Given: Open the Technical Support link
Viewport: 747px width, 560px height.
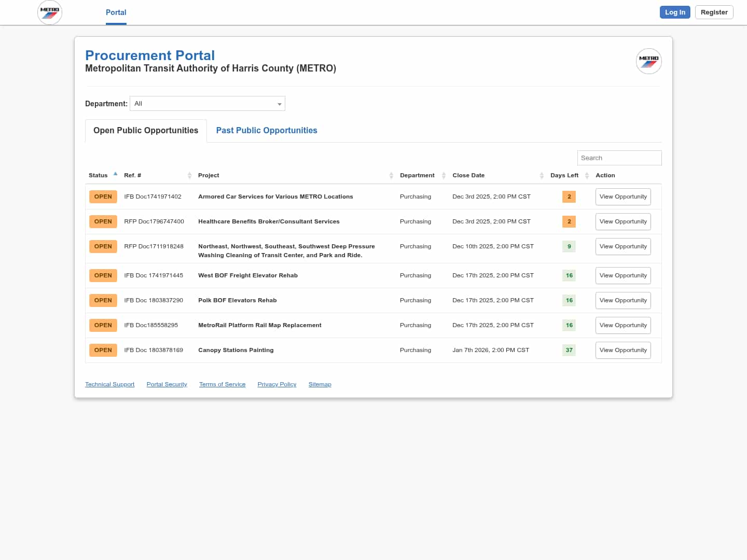Looking at the screenshot, I should (109, 384).
